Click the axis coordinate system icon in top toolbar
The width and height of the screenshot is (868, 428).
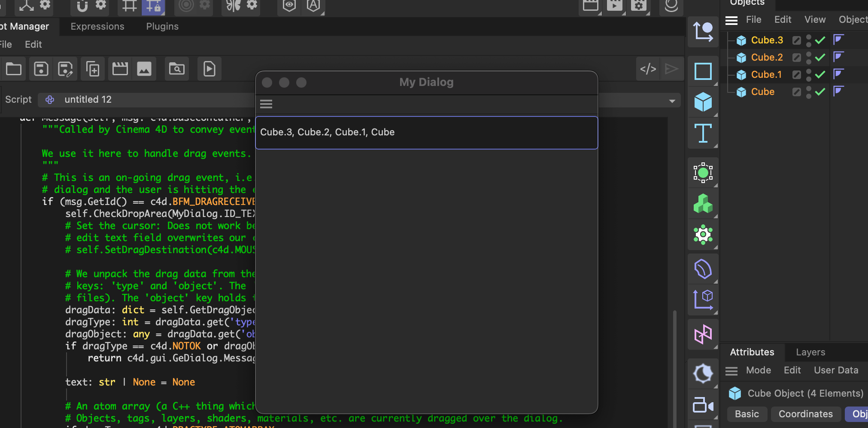tap(26, 6)
